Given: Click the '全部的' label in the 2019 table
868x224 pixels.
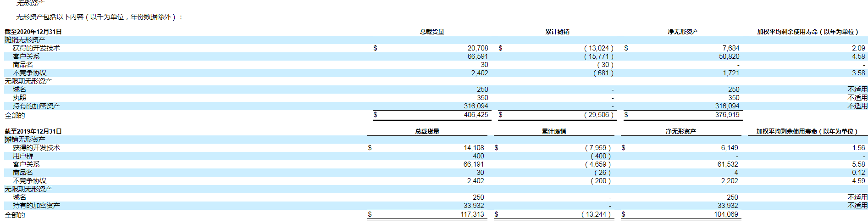Looking at the screenshot, I should point(15,215).
